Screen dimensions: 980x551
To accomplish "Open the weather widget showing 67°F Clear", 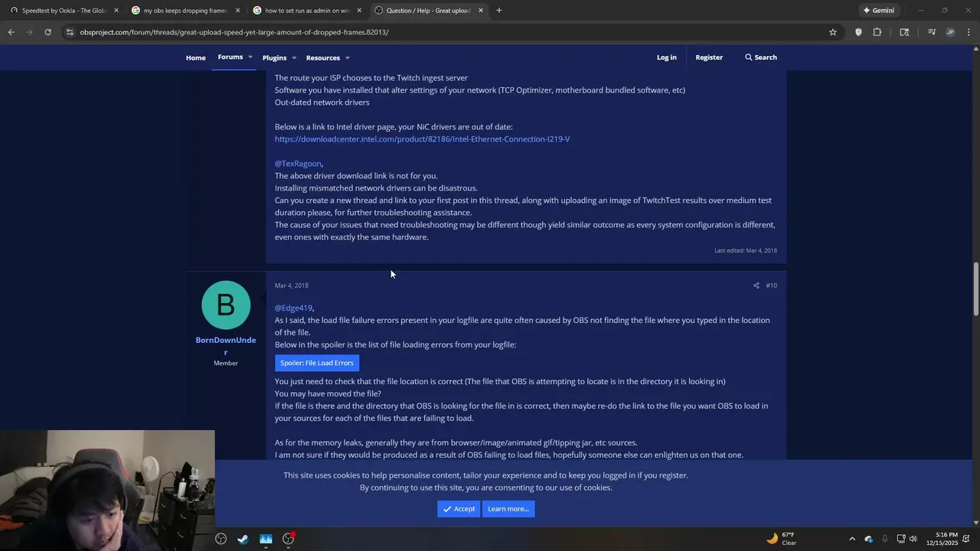I will pyautogui.click(x=782, y=539).
